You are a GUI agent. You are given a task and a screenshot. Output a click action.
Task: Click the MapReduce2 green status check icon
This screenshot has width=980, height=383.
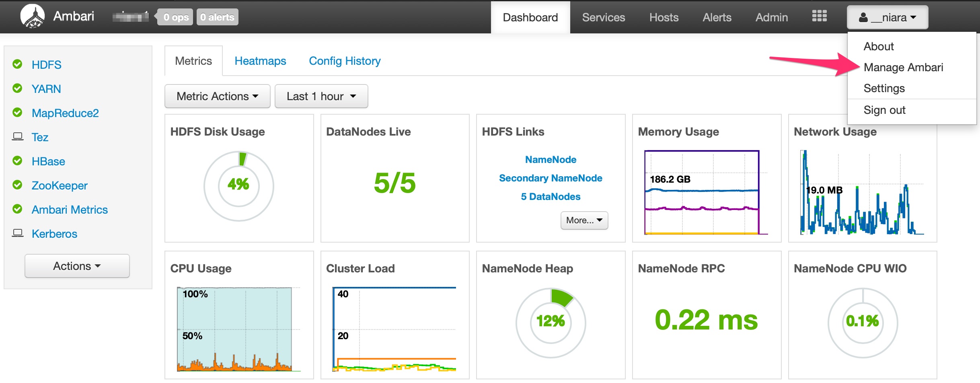tap(17, 112)
